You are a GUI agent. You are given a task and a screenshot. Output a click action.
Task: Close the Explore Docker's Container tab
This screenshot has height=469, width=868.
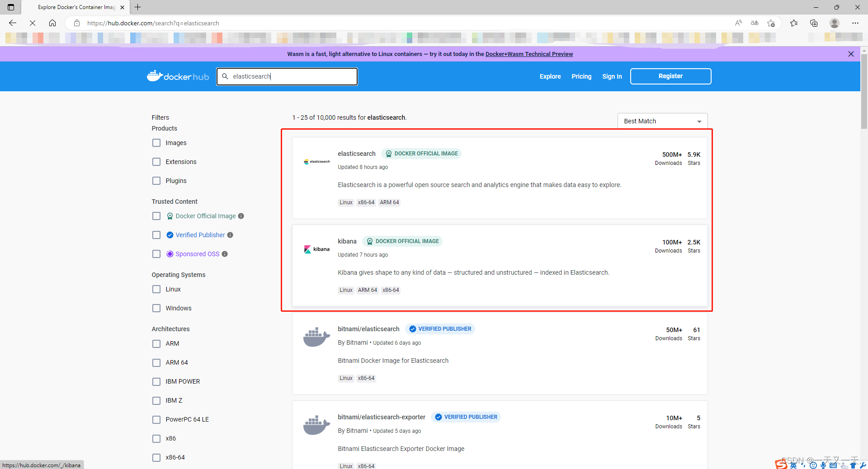coord(122,7)
